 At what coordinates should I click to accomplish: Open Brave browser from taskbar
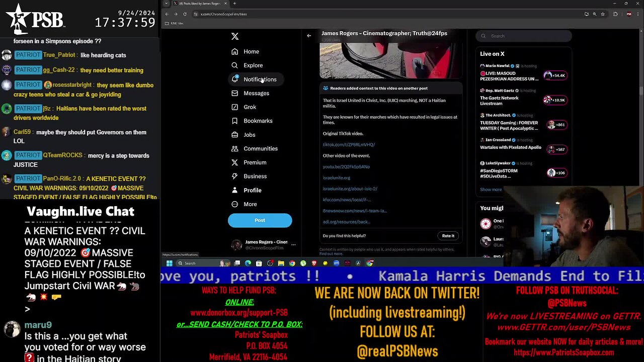tap(314, 263)
